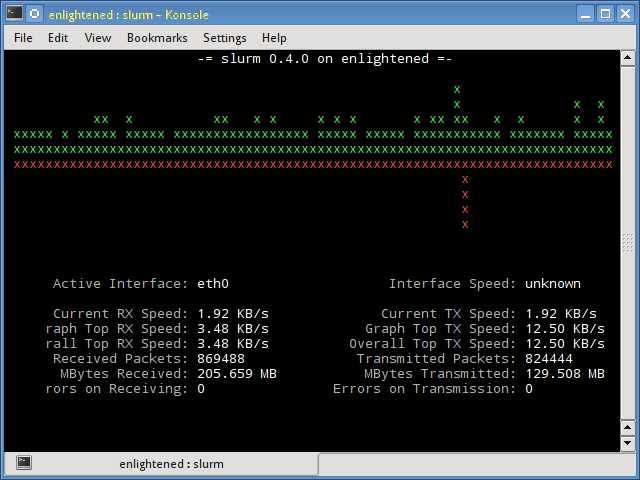The height and width of the screenshot is (480, 640).
Task: Click the terminal scrollbar track
Action: [x=627, y=243]
